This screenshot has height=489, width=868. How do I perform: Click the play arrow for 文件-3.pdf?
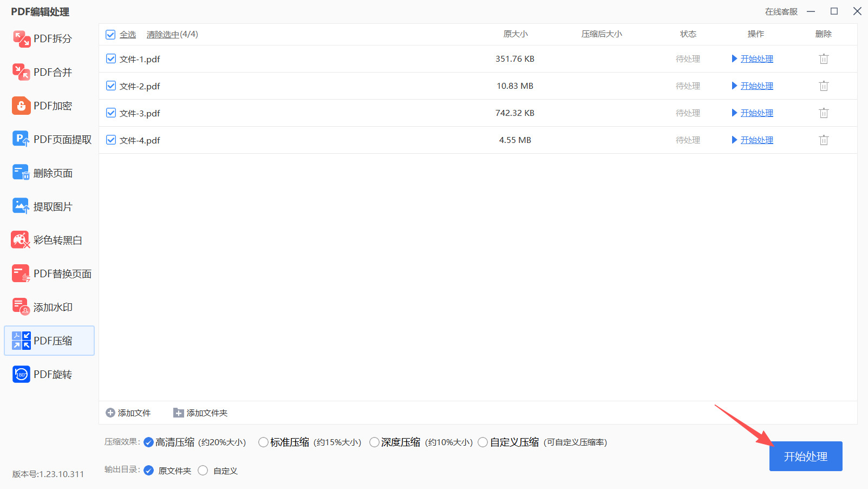[734, 113]
